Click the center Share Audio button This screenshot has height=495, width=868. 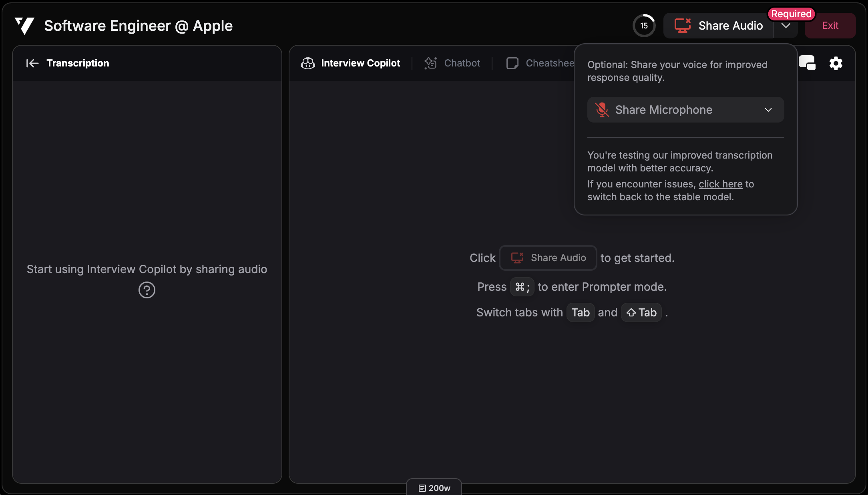[548, 258]
